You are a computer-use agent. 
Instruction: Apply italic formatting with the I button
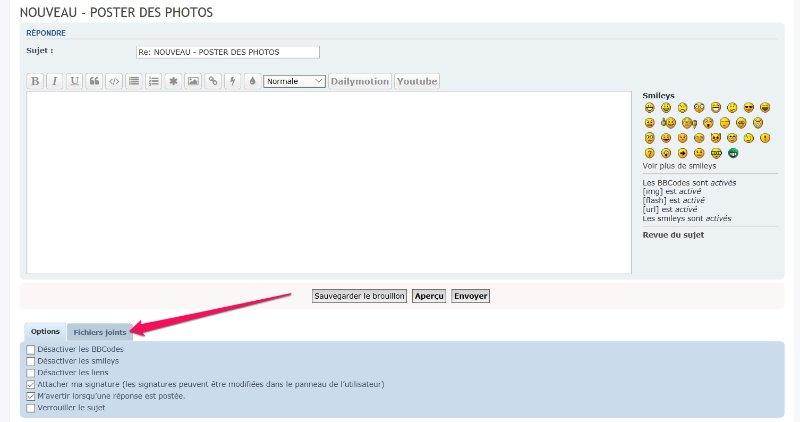pyautogui.click(x=55, y=81)
